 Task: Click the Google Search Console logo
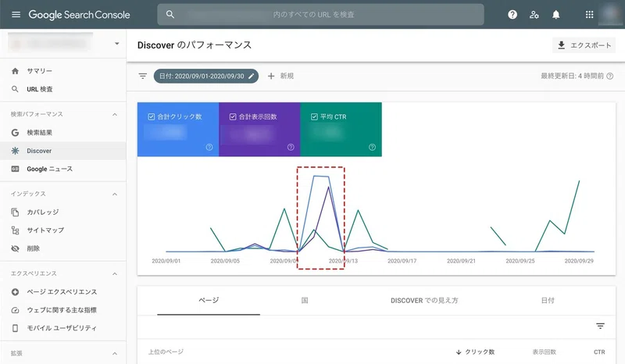click(x=80, y=15)
